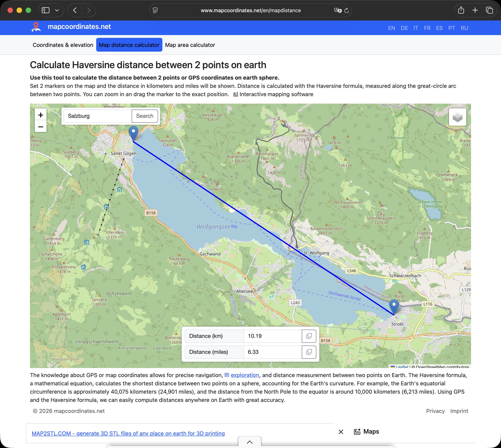Click the Wolfgangsee lake label
The height and width of the screenshot is (448, 501).
(x=213, y=226)
